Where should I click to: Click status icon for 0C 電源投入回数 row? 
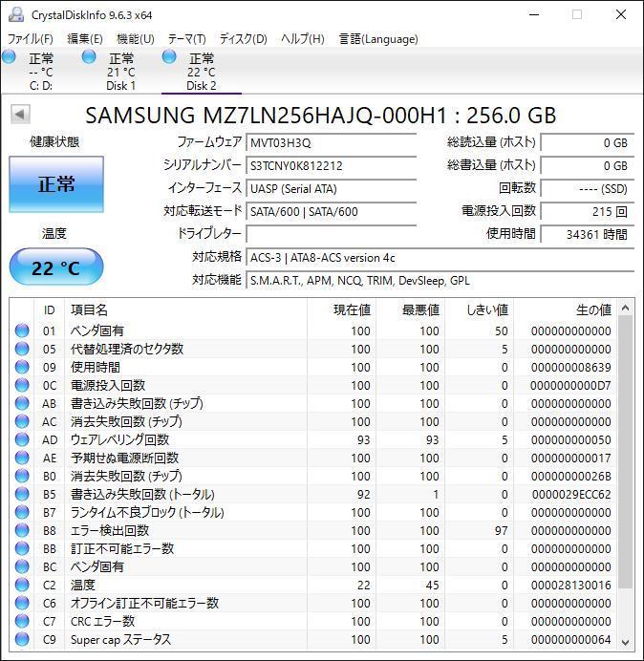point(22,385)
